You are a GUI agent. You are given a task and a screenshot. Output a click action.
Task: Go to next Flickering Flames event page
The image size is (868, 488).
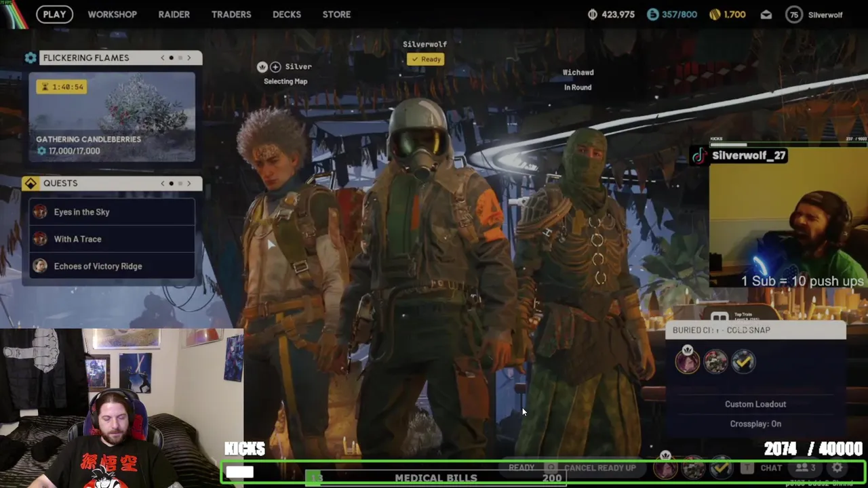[x=189, y=58]
